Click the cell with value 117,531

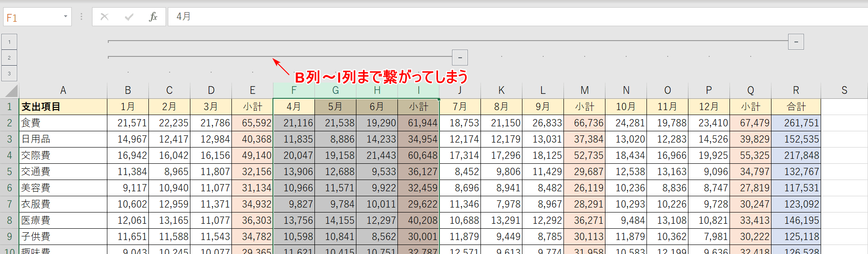tap(796, 188)
